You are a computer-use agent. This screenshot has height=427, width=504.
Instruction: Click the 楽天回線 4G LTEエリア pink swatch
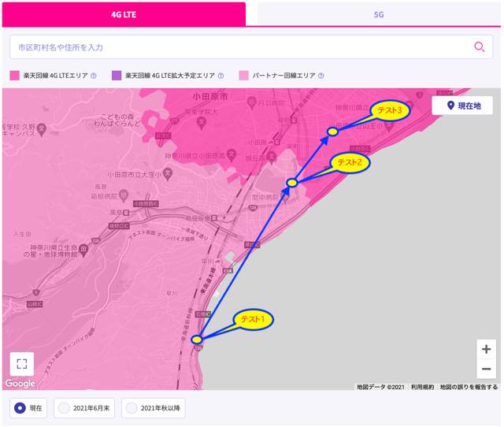(14, 76)
